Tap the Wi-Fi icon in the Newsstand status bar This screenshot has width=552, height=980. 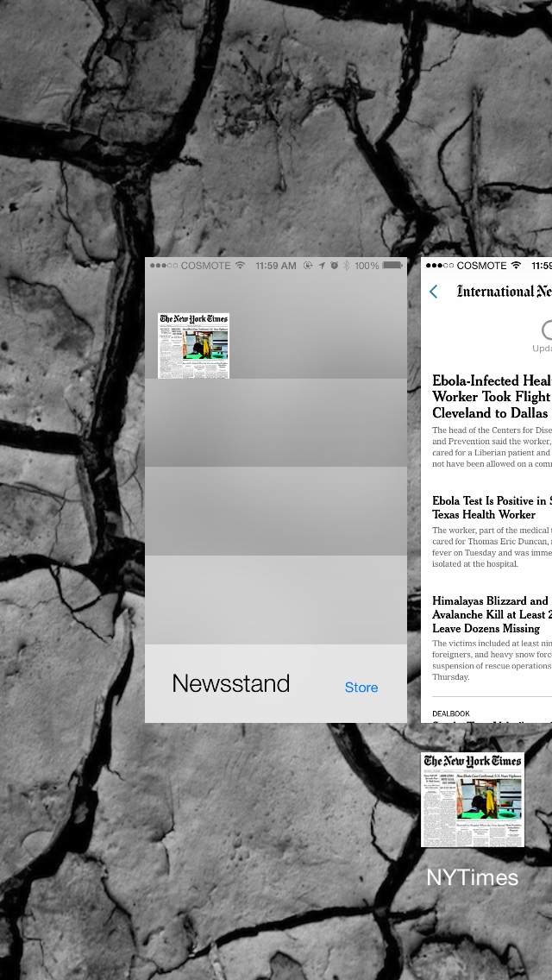tap(241, 265)
